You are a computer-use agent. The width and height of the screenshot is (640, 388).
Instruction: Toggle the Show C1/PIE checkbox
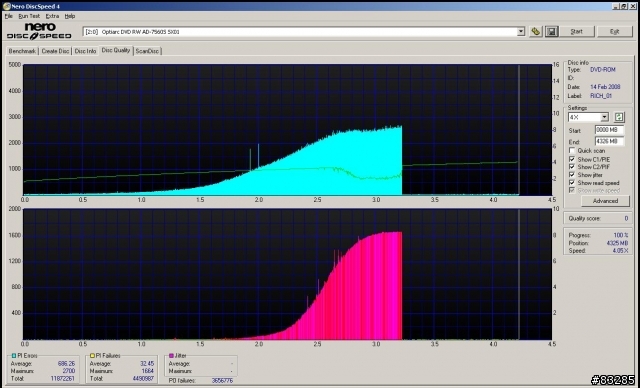click(572, 159)
